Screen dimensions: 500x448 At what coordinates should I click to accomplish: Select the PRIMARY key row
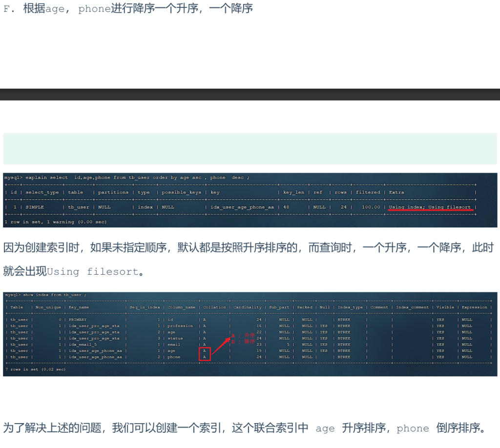[x=78, y=320]
